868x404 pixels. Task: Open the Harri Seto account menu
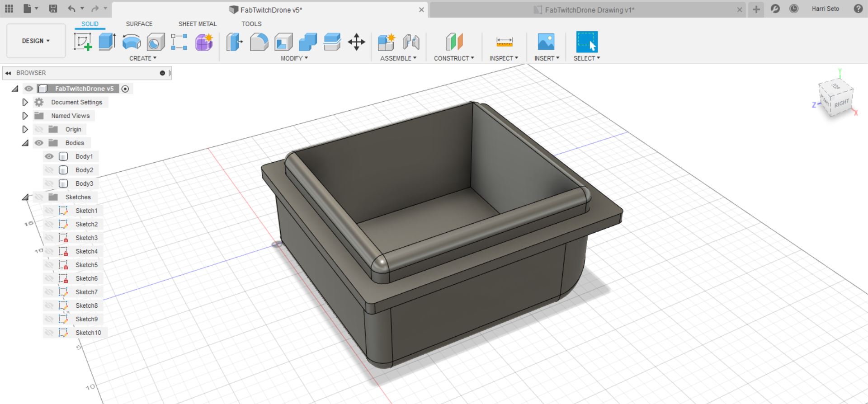click(825, 9)
